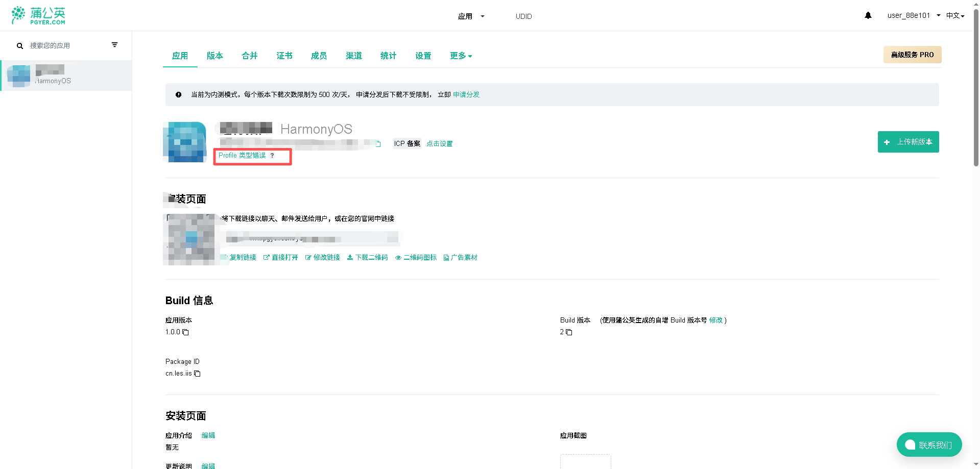
Task: Open the 证书 tab
Action: [284, 56]
